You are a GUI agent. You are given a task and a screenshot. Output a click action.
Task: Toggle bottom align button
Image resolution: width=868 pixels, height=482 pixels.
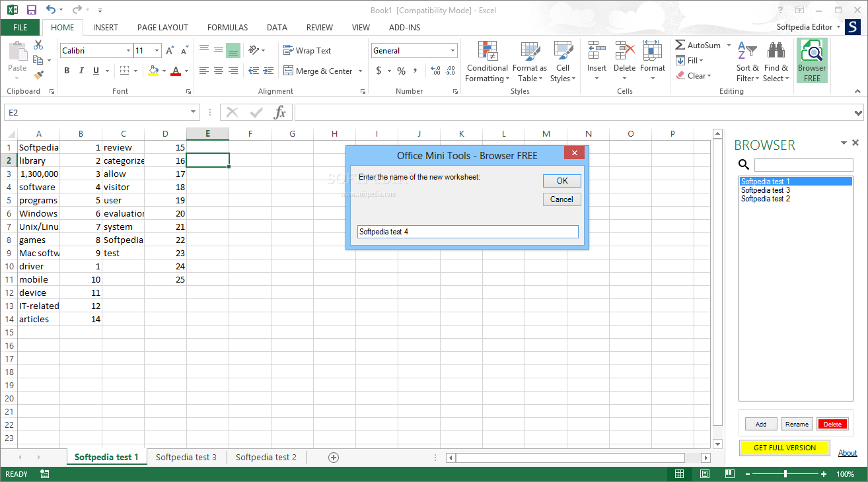tap(233, 51)
